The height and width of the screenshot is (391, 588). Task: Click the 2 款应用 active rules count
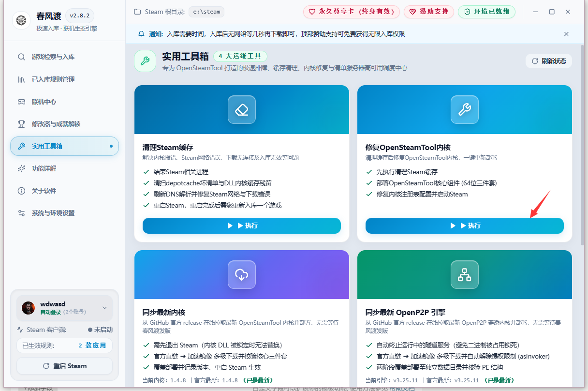point(92,346)
